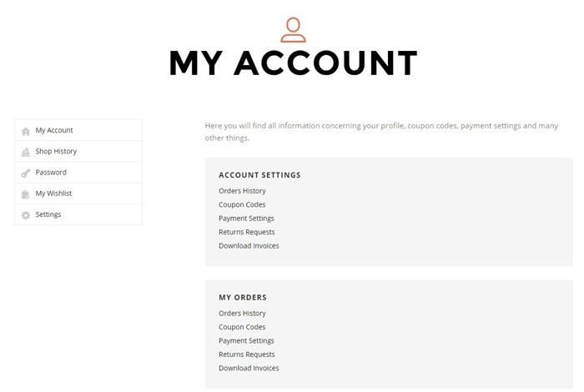
Task: Click Returns Requests under Account Settings
Action: 246,232
